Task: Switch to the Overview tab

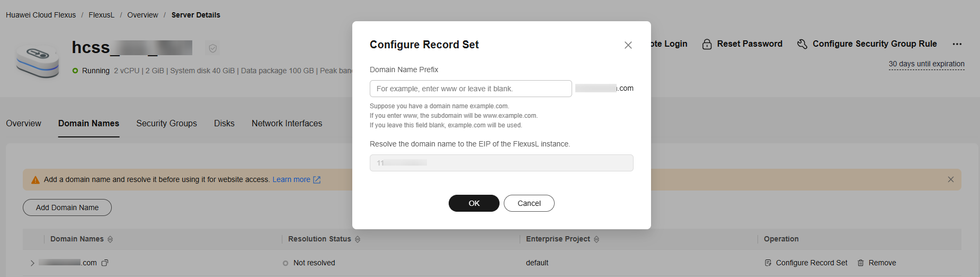Action: click(x=23, y=123)
